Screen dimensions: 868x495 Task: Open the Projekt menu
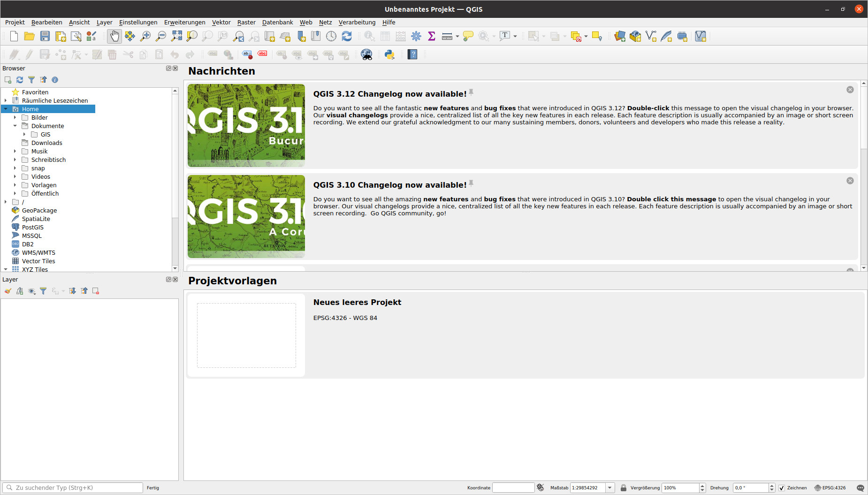point(15,22)
